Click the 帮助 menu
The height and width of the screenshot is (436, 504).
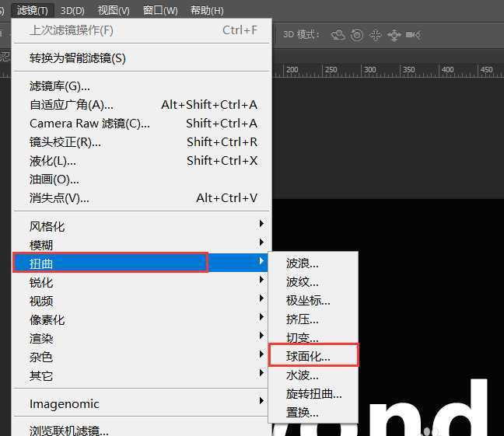[207, 10]
